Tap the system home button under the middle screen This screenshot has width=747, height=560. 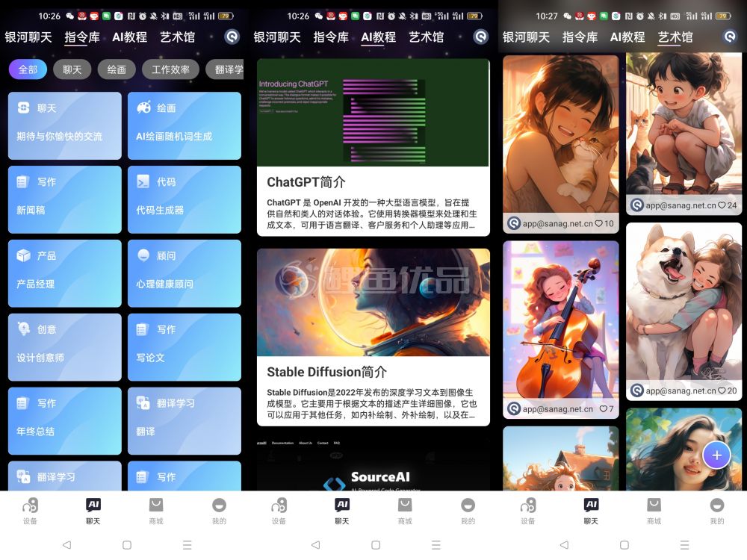point(376,544)
